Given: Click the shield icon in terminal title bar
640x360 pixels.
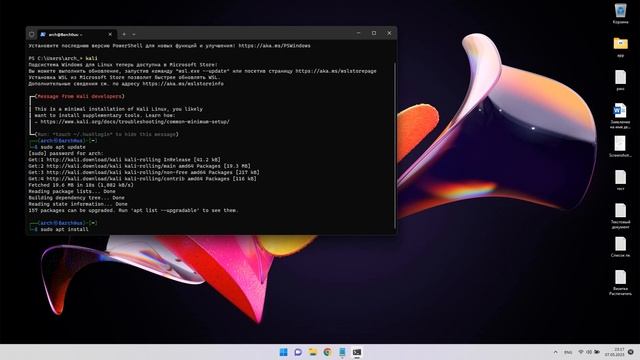Looking at the screenshot, I should 31,34.
